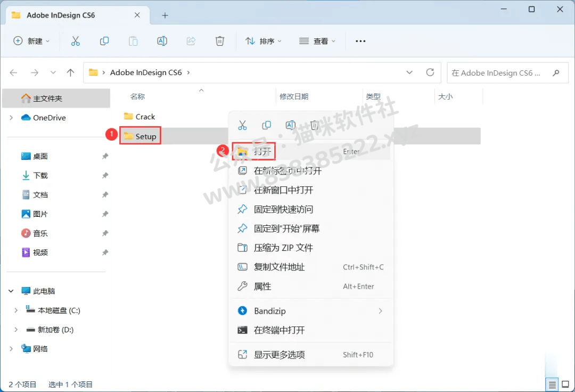Select 打开 in the context menu
Screen dimensions: 575x392
[x=310, y=151]
